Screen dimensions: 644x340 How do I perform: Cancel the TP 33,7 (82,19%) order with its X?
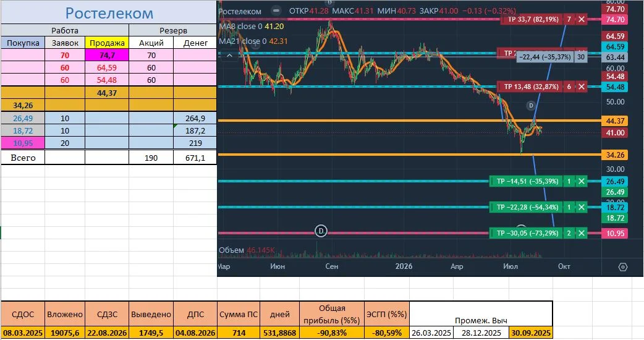click(582, 19)
